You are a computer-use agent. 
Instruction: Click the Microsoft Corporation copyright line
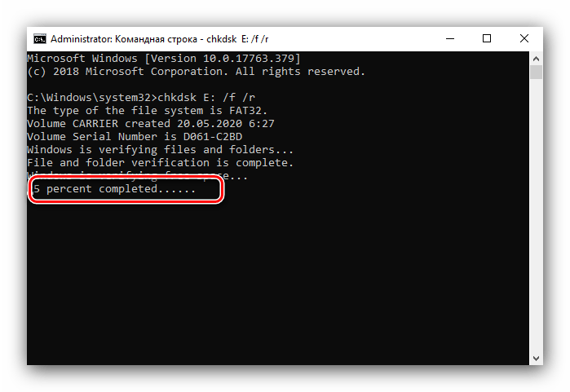(196, 72)
